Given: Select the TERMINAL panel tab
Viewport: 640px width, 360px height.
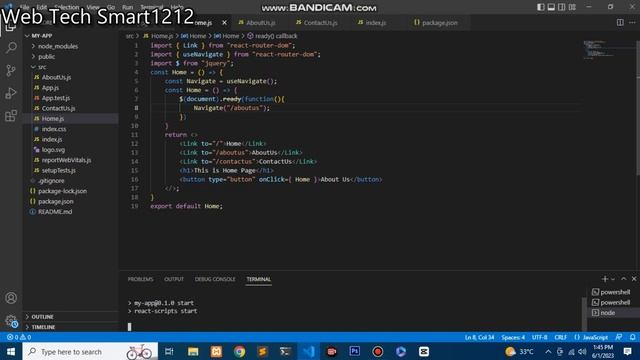Looking at the screenshot, I should point(258,279).
